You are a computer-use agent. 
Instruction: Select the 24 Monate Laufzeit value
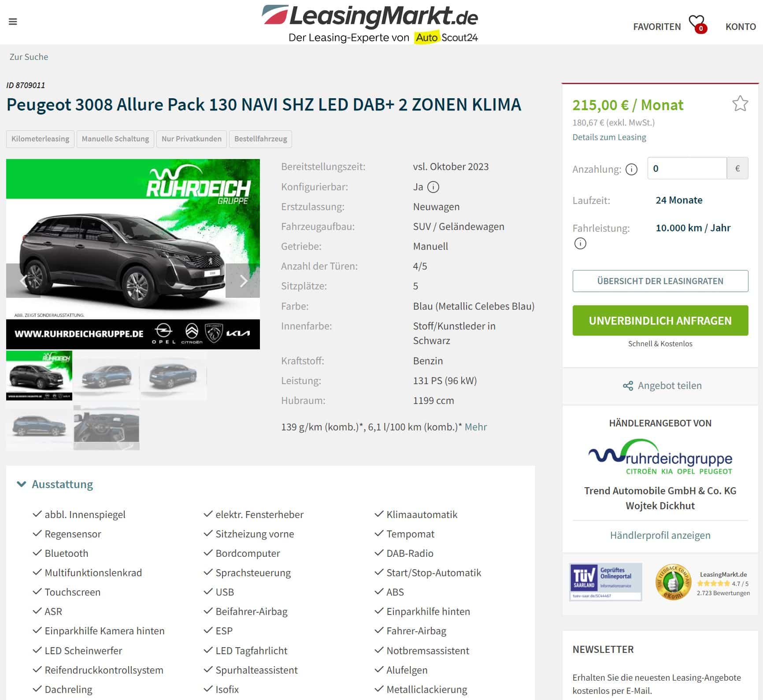click(x=679, y=200)
